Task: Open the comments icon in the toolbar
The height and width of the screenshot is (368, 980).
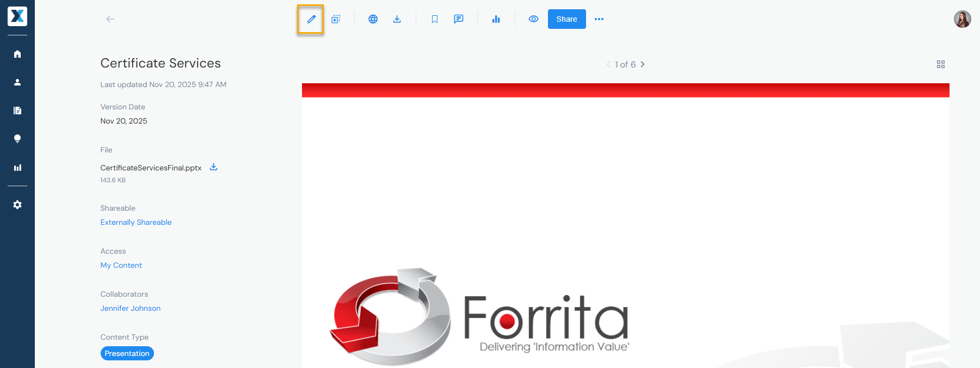Action: point(459,19)
